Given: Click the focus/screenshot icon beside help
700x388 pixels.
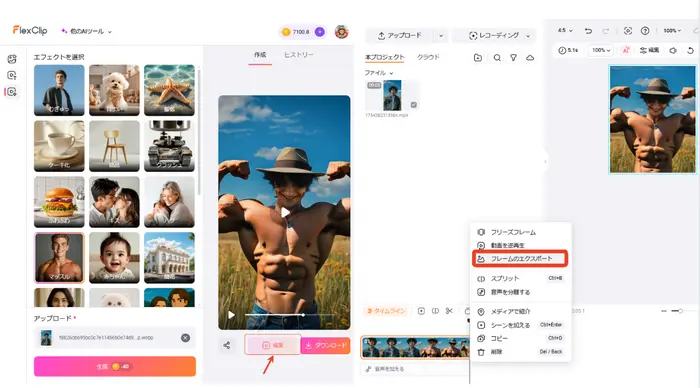Looking at the screenshot, I should click(628, 31).
